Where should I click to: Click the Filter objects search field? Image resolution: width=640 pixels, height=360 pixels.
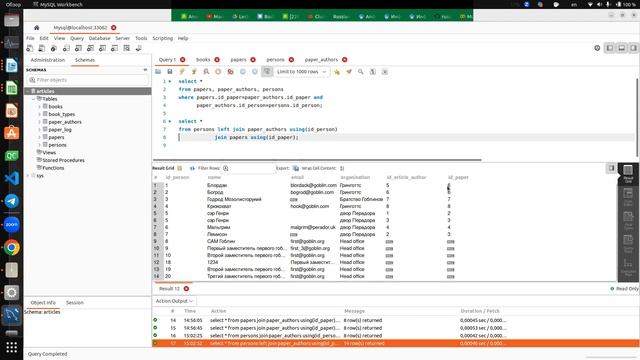click(x=88, y=80)
